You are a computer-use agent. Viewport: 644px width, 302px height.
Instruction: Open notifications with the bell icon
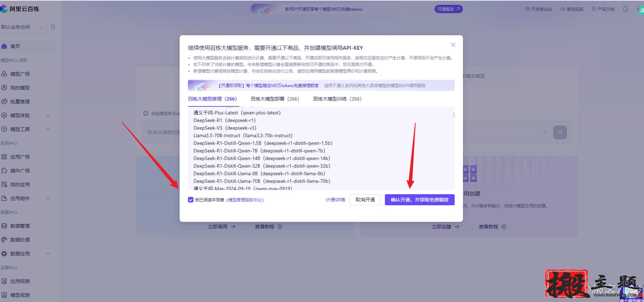pos(625,9)
